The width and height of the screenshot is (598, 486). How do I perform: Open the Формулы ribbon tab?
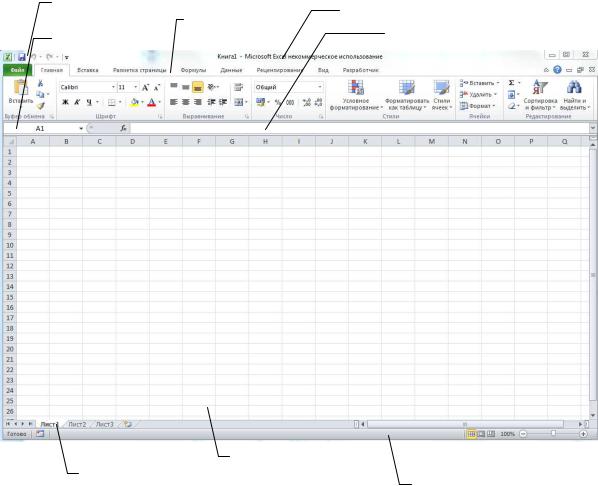tap(193, 70)
